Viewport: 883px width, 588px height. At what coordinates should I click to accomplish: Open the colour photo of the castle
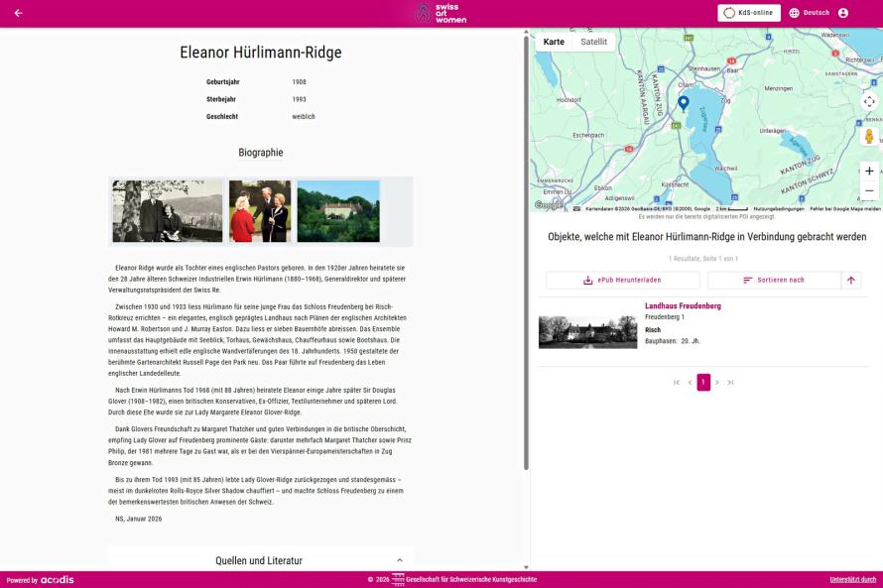tap(338, 211)
